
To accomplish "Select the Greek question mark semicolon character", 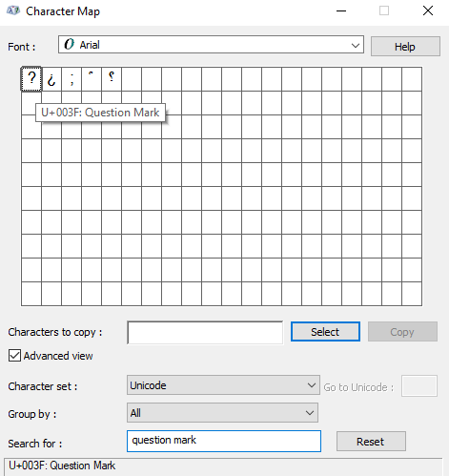I will tap(71, 79).
